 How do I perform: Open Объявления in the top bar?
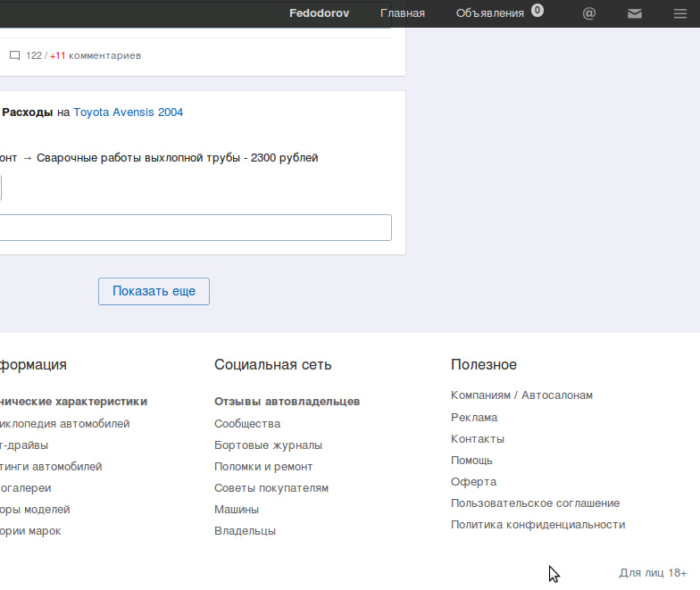(489, 13)
